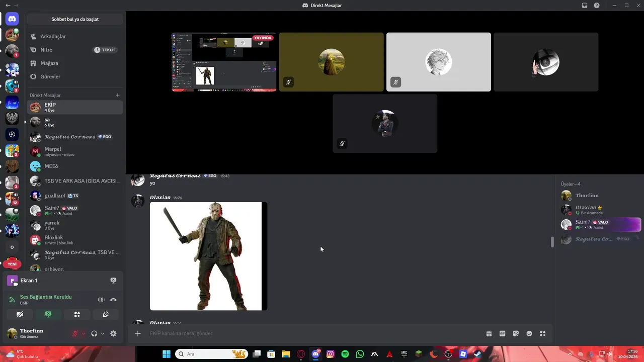The width and height of the screenshot is (644, 362).
Task: Open Steam from the taskbar
Action: [x=477, y=354]
